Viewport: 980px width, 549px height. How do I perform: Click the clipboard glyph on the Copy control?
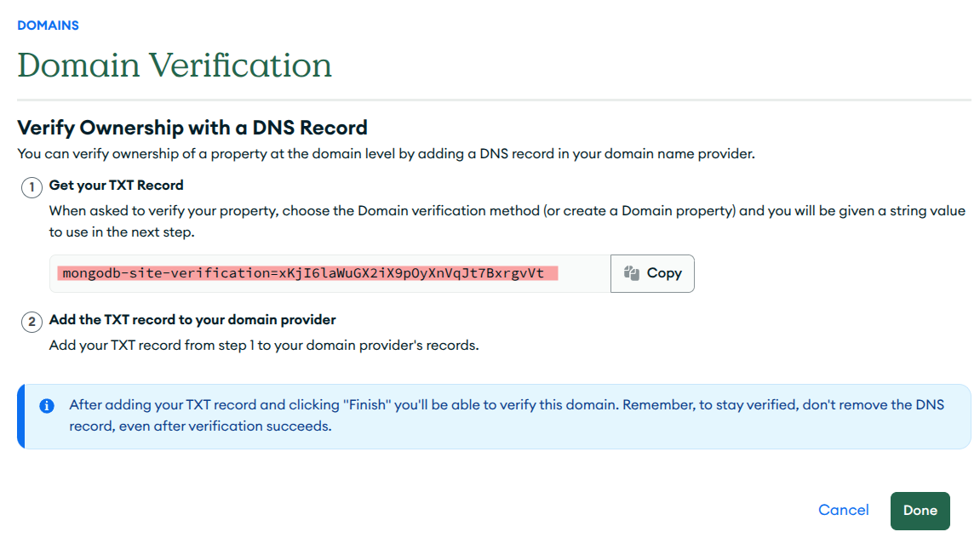tap(633, 272)
